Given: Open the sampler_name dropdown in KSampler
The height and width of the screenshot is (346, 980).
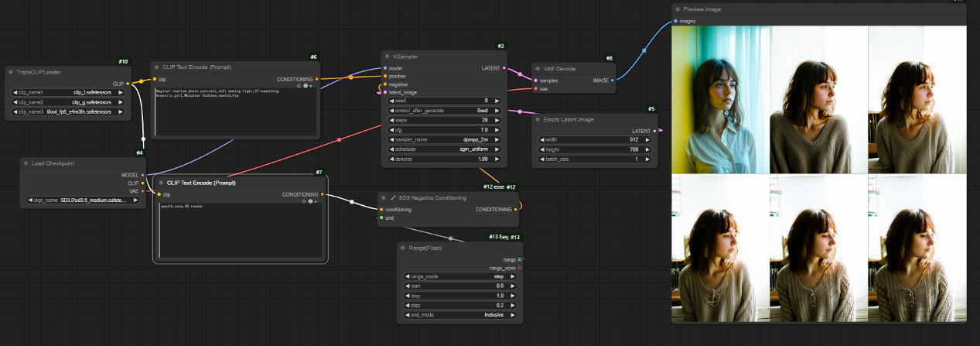Looking at the screenshot, I should (x=442, y=139).
